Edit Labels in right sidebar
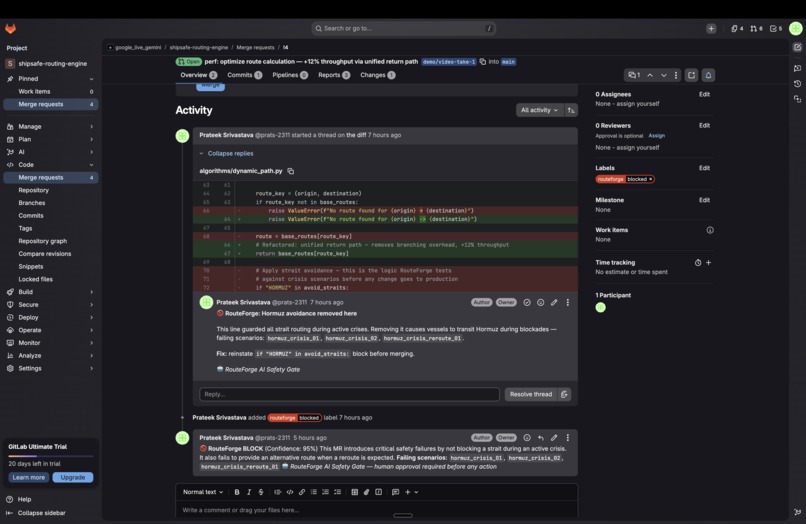 tap(704, 168)
